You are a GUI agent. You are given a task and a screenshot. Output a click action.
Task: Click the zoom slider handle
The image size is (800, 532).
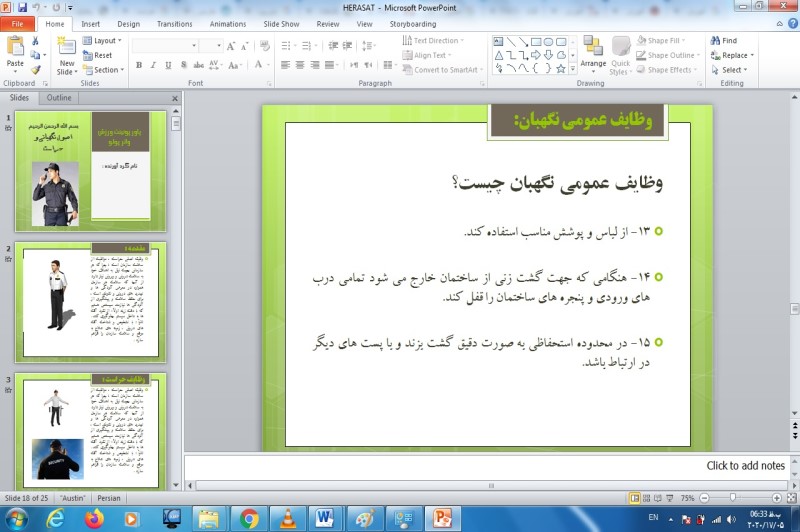(734, 497)
